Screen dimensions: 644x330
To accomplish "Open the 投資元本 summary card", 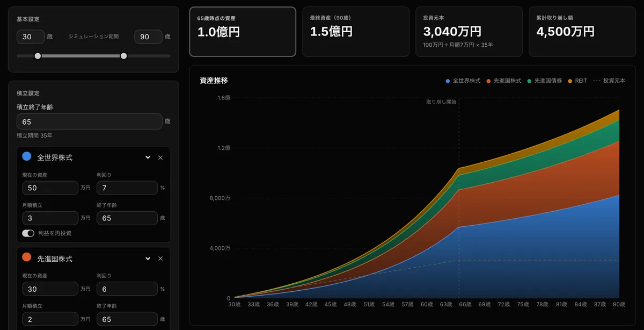I will coord(469,32).
